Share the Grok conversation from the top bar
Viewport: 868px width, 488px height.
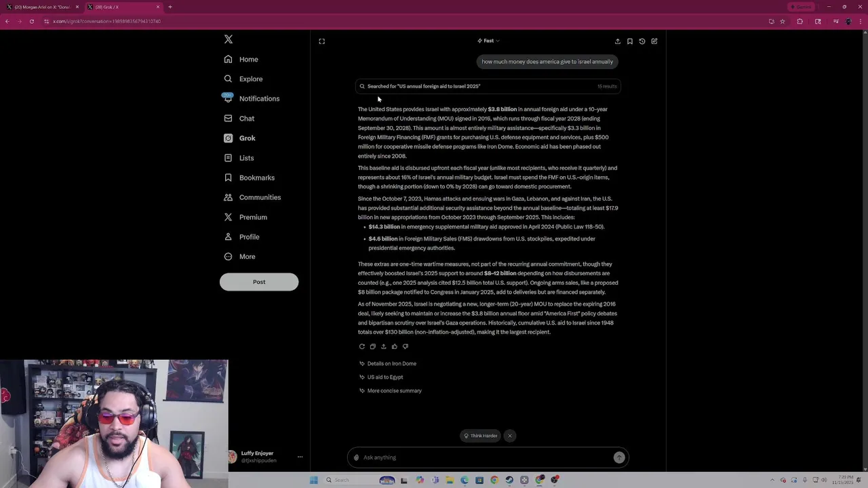(618, 41)
